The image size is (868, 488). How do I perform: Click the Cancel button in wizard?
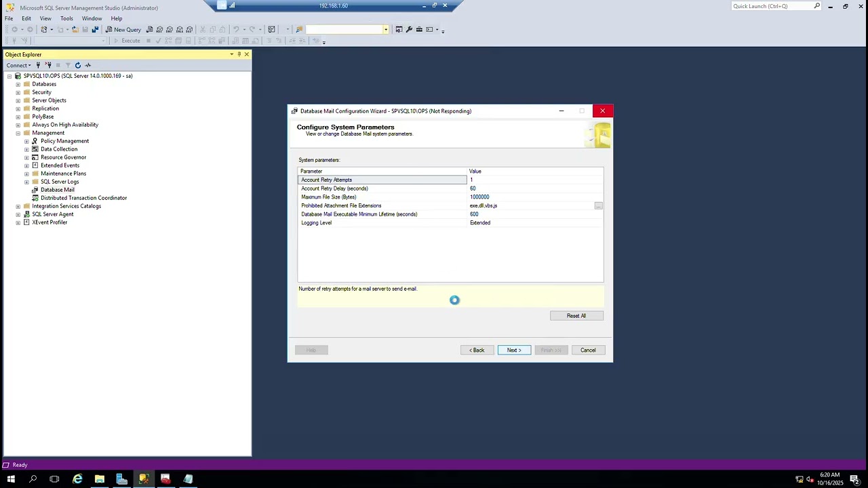[588, 350]
